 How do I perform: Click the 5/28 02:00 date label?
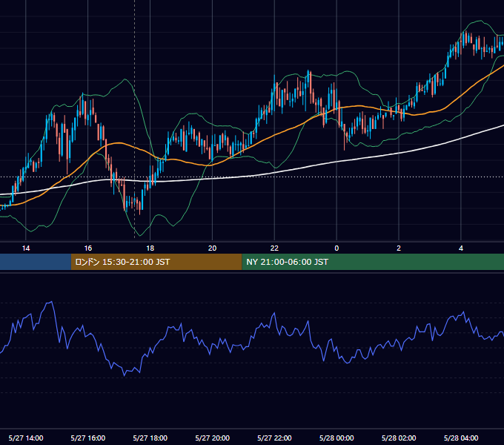pyautogui.click(x=399, y=438)
